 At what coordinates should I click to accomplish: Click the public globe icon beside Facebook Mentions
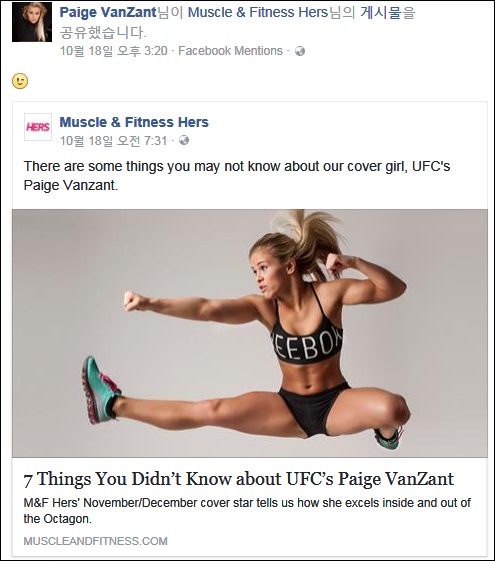(300, 51)
